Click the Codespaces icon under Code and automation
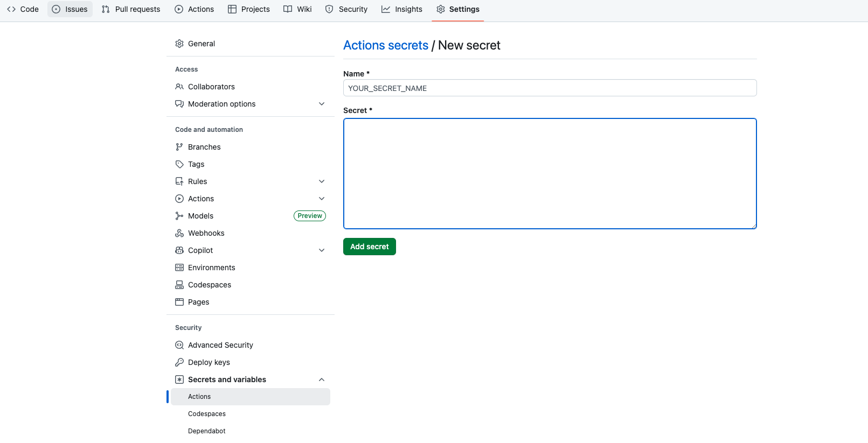This screenshot has height=443, width=868. click(x=179, y=285)
